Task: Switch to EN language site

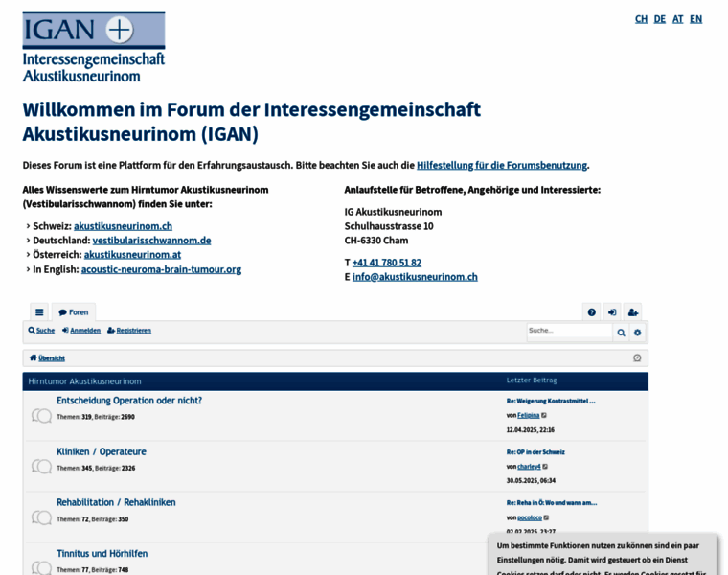Action: 695,19
